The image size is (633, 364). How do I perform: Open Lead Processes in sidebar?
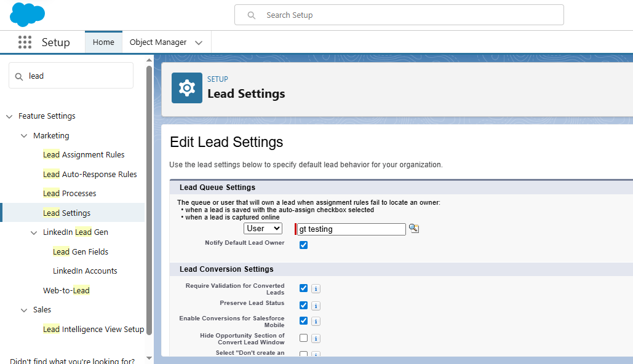[x=70, y=193]
